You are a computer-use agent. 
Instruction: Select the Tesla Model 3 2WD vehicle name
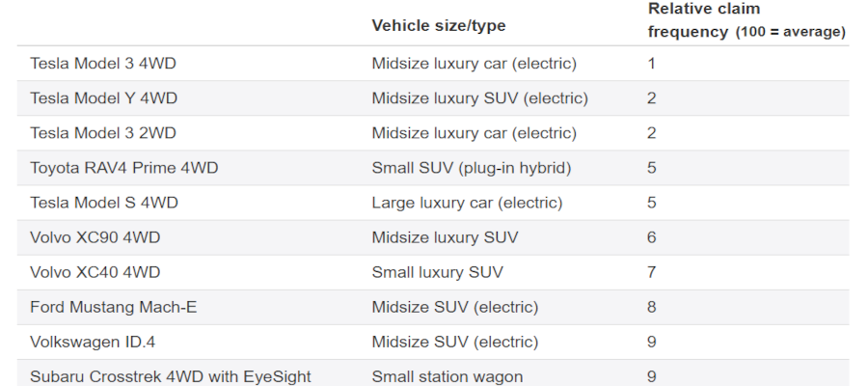tap(103, 133)
